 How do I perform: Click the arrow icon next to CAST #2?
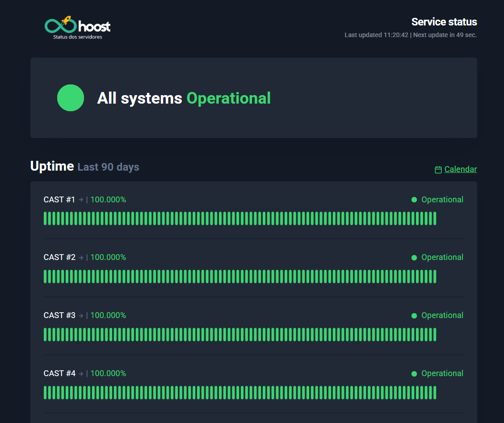pos(81,257)
